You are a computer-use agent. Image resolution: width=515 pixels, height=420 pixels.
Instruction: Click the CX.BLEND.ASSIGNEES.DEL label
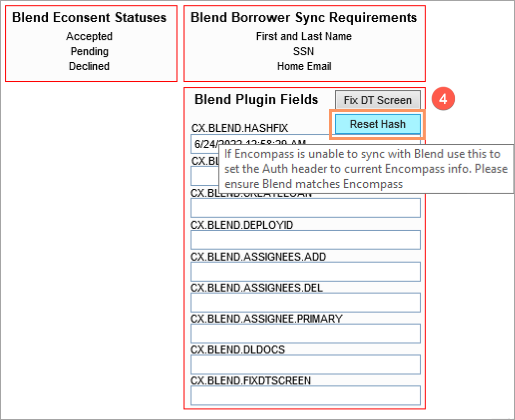pos(257,288)
